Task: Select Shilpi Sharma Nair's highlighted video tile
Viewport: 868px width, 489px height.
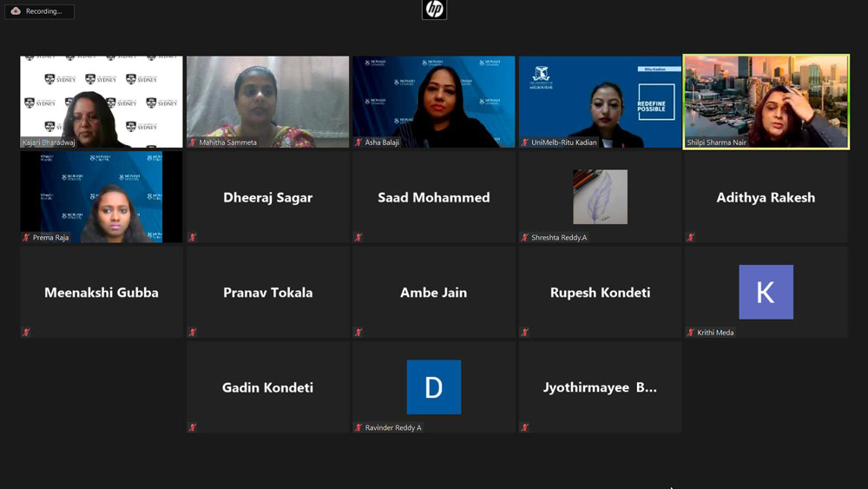Action: [766, 102]
